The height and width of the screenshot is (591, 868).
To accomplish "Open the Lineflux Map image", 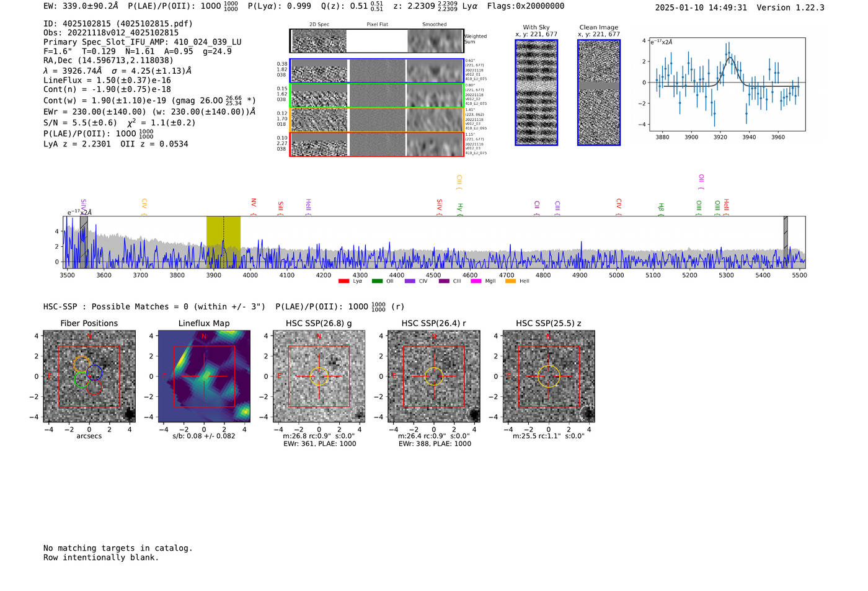I will [204, 376].
